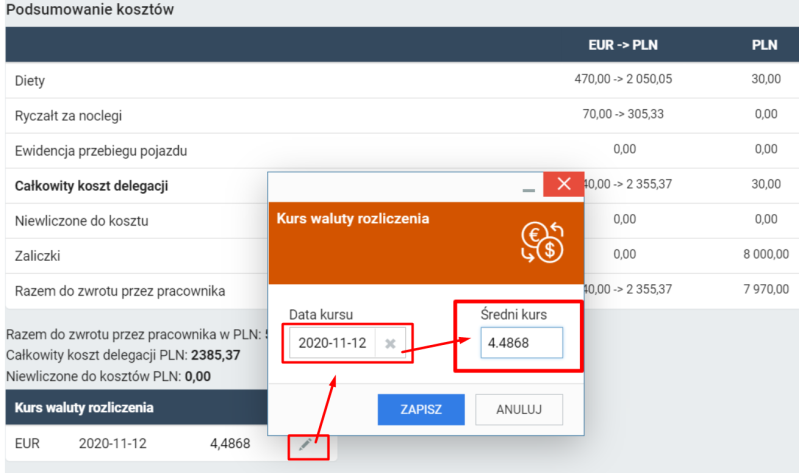Click the currency exchange icon in dialog header
The image size is (799, 473).
(x=542, y=243)
